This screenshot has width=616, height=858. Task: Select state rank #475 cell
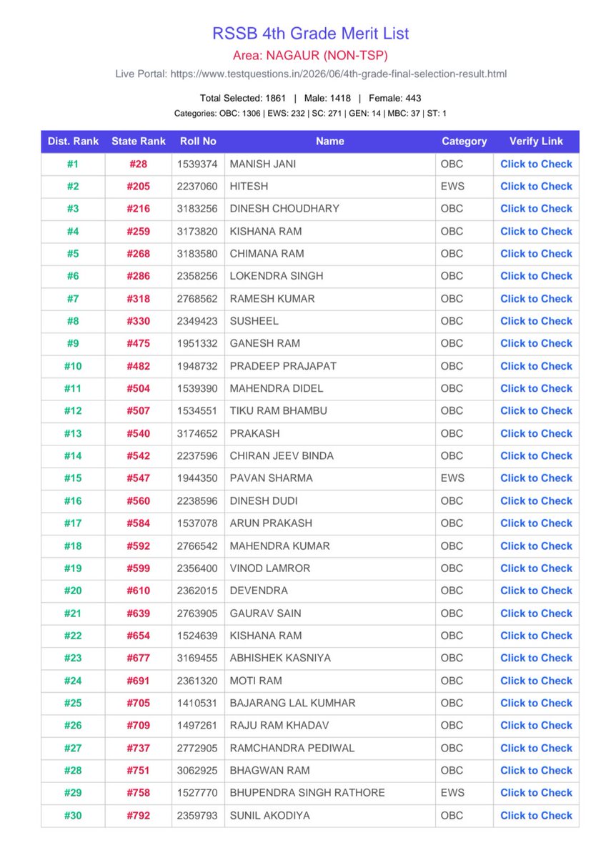pyautogui.click(x=139, y=343)
